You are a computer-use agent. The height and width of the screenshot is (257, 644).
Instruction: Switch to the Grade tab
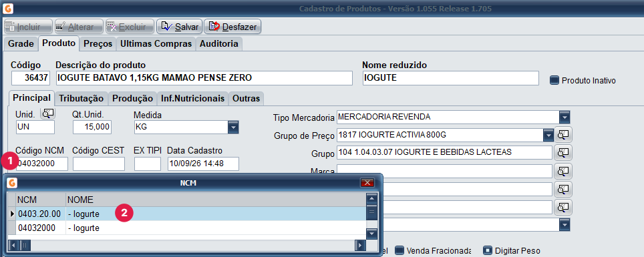[21, 43]
